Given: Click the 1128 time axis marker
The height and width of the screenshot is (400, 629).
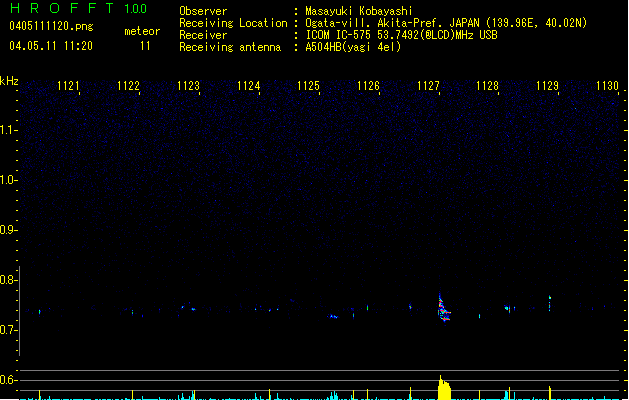Looking at the screenshot, I should pos(487,86).
